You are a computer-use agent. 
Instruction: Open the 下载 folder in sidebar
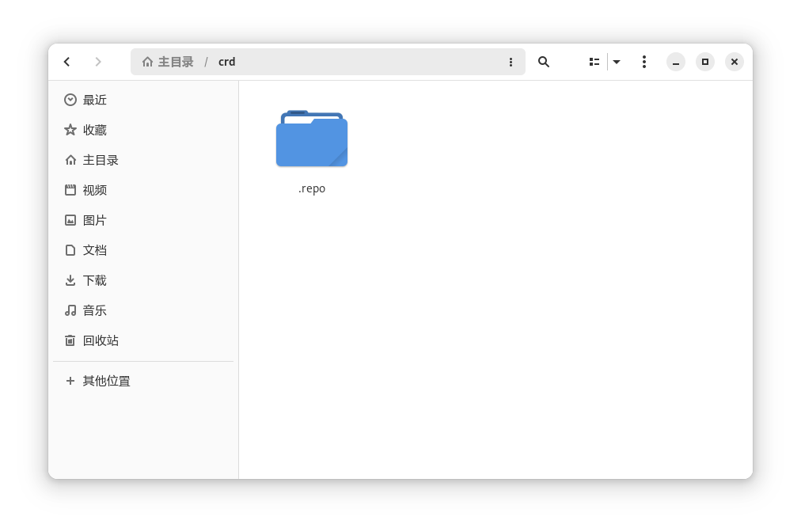(x=143, y=280)
